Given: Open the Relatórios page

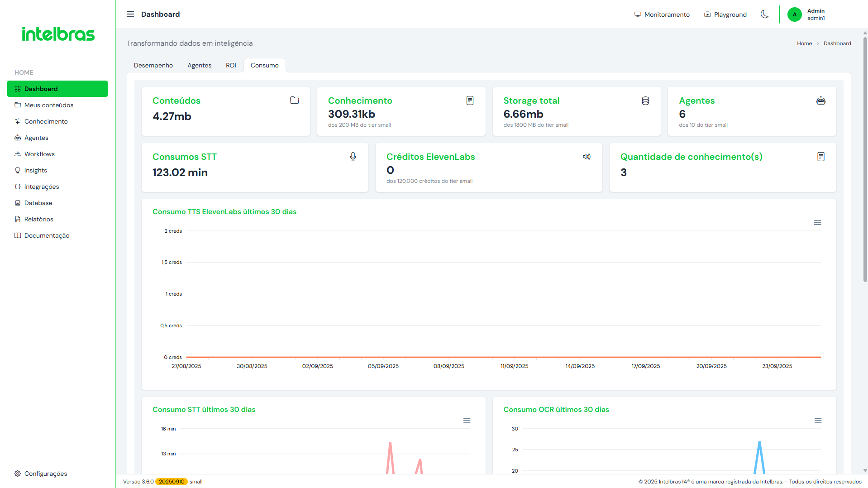Looking at the screenshot, I should [57, 219].
